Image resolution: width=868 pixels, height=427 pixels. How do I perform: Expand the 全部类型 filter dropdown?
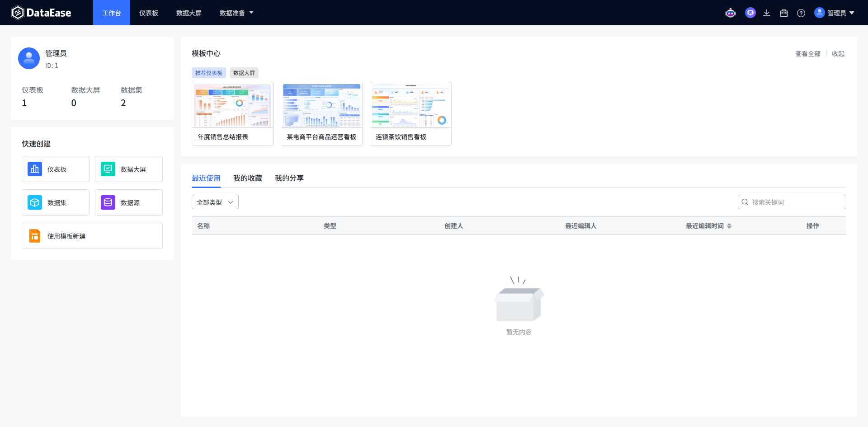[215, 202]
